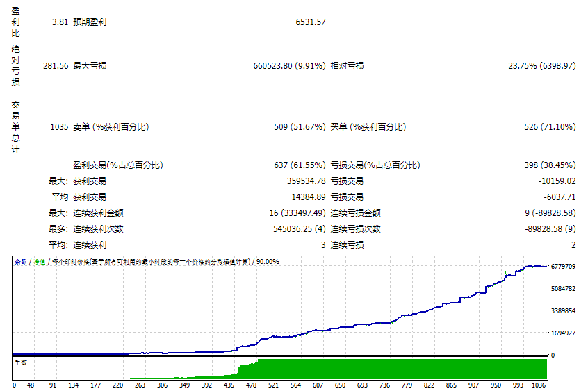The image size is (588, 391).
Task: Click the blue balance curve line
Action: 348,327
